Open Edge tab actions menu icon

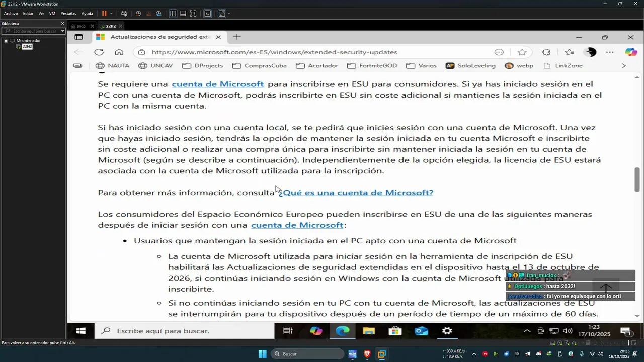78,37
